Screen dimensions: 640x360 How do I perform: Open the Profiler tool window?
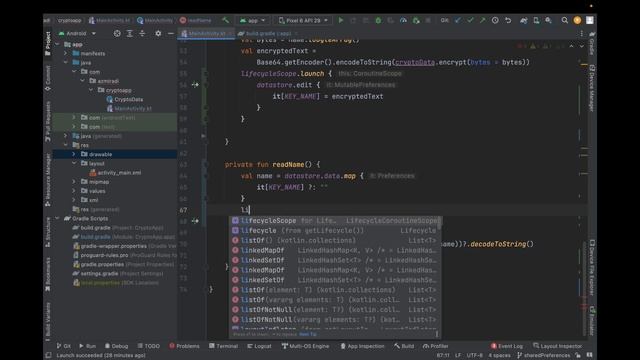tap(436, 346)
